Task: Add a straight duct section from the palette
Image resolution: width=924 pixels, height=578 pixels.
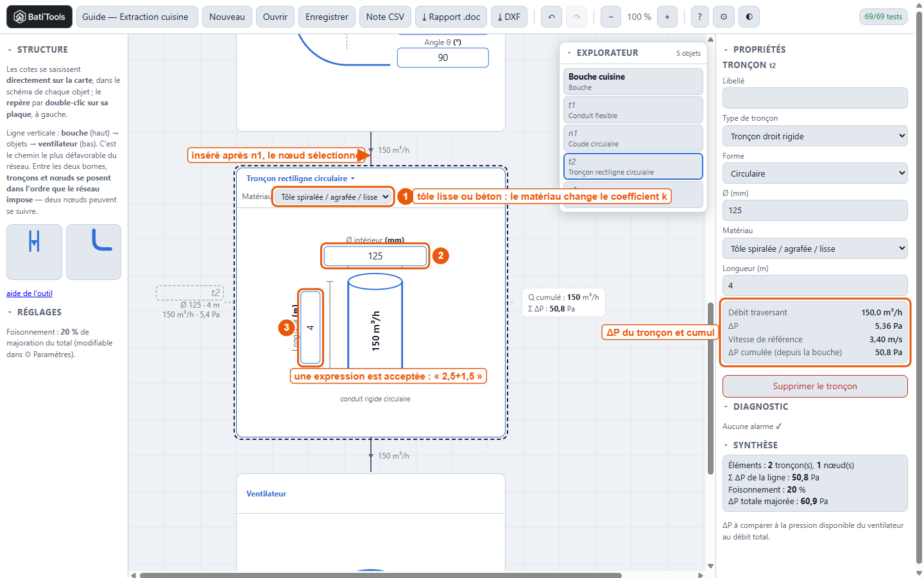Action: [x=34, y=252]
